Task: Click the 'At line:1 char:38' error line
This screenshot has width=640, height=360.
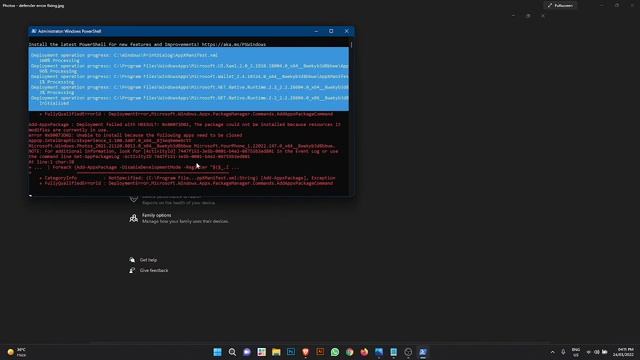Action: (x=51, y=162)
